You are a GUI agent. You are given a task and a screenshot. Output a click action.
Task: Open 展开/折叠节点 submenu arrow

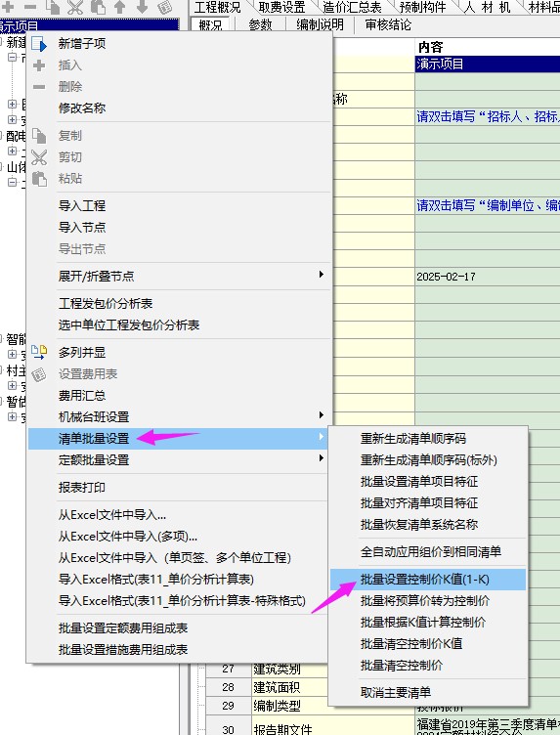(x=321, y=275)
